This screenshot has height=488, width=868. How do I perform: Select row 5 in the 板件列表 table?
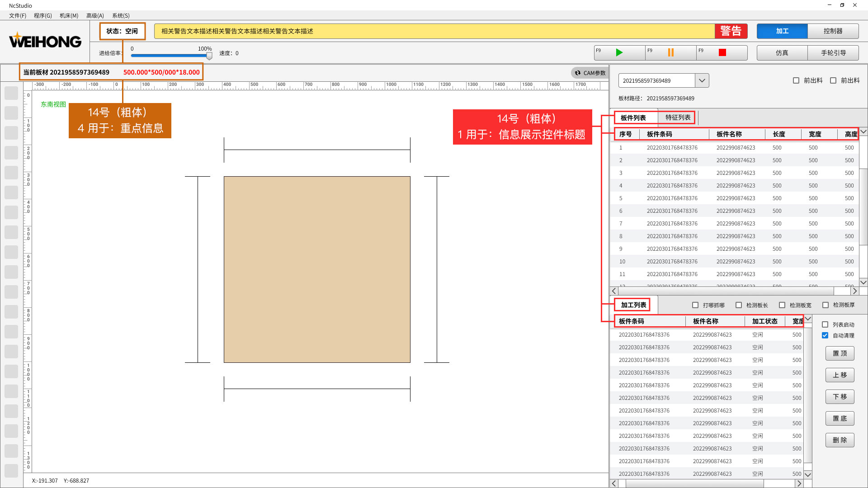[x=735, y=198]
